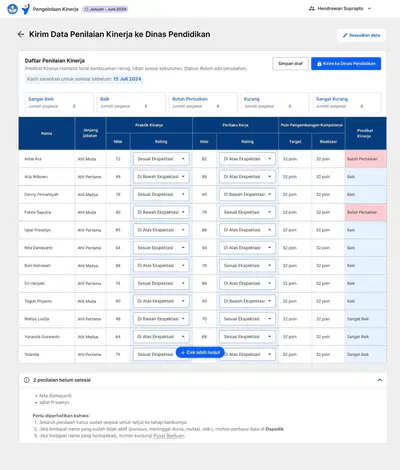Viewport: 400px width, 470px height.
Task: Click Nita Damayanti in the unfinished list
Action: pyautogui.click(x=55, y=396)
